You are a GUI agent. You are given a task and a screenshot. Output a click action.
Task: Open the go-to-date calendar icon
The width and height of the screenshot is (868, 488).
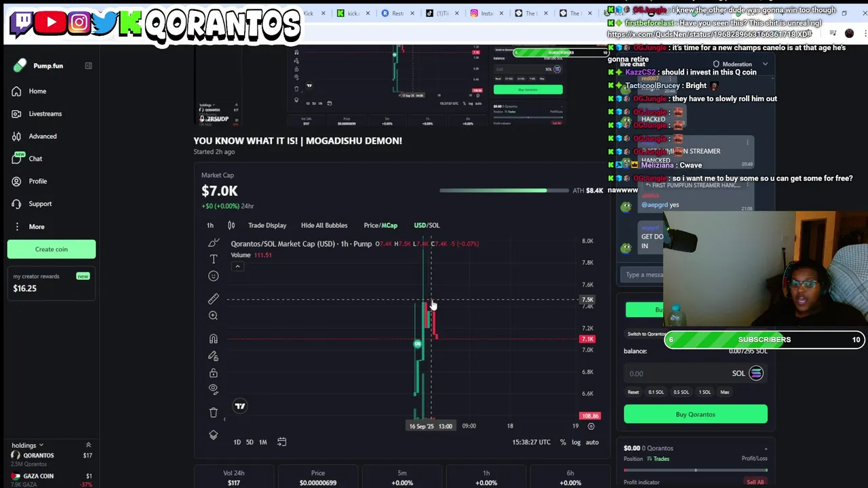[281, 442]
